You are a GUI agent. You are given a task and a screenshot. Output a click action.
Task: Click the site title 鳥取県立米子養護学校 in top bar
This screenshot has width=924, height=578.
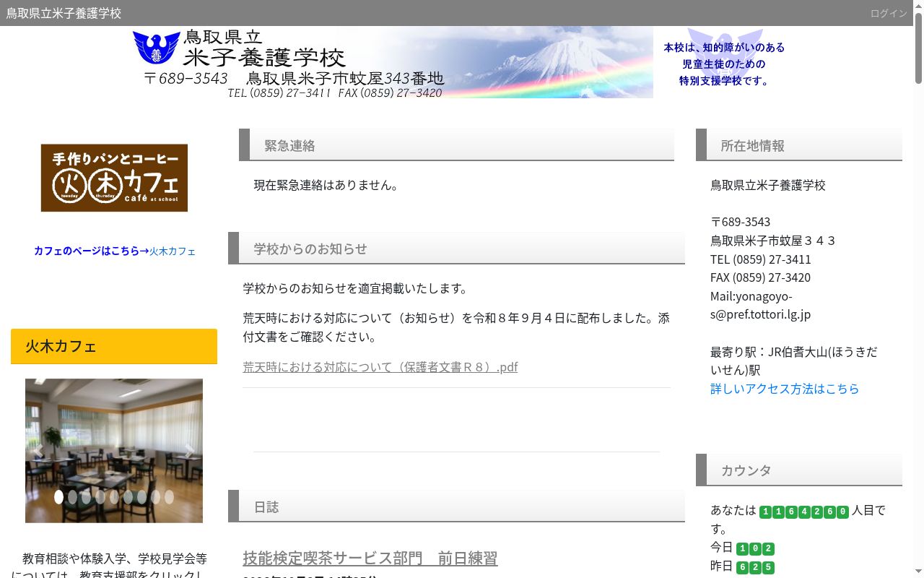64,13
